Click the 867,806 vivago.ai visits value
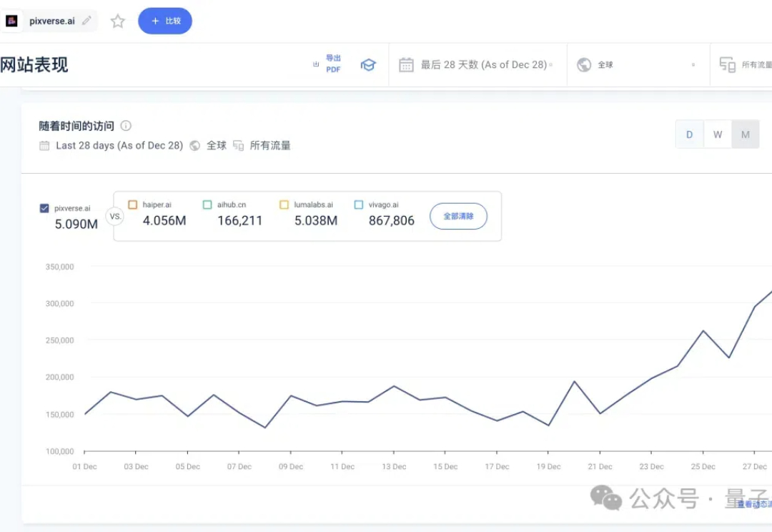The height and width of the screenshot is (532, 772). (x=392, y=221)
